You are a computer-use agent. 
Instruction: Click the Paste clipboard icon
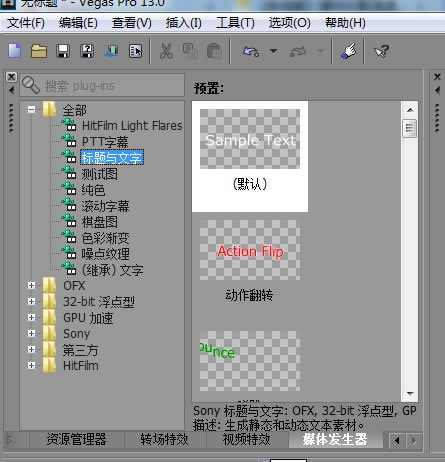click(x=214, y=51)
